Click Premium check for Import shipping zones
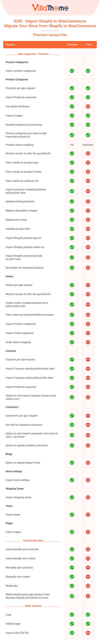The image size is (100, 644). pos(72,497)
